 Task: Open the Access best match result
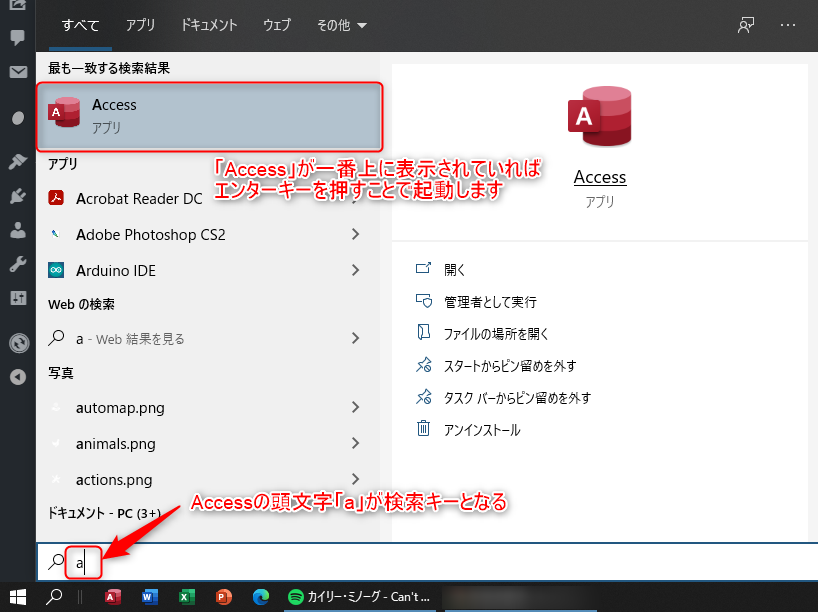[209, 116]
